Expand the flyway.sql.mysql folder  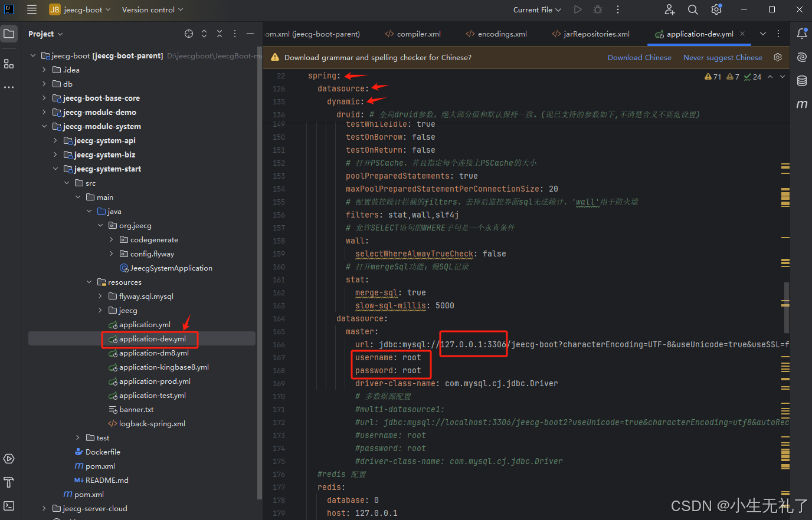(100, 296)
